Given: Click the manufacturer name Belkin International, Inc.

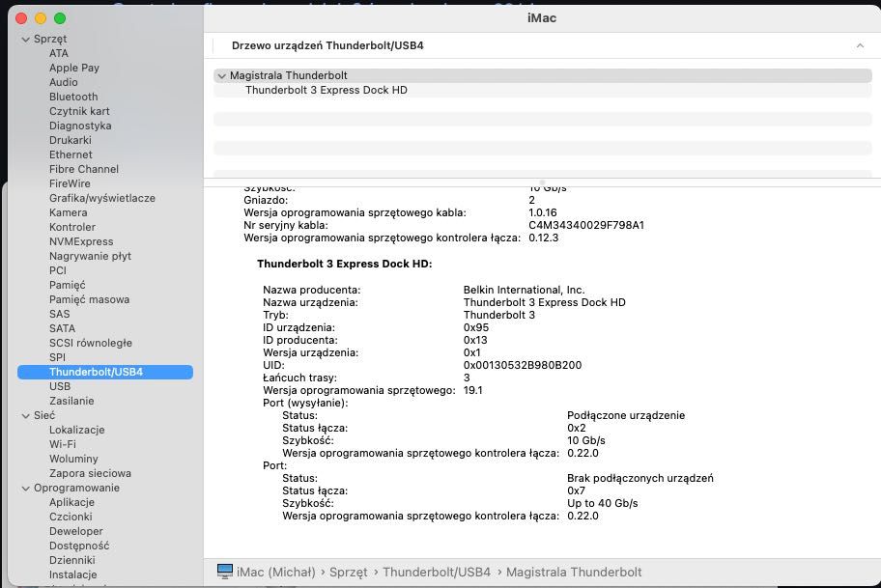Looking at the screenshot, I should (x=524, y=290).
